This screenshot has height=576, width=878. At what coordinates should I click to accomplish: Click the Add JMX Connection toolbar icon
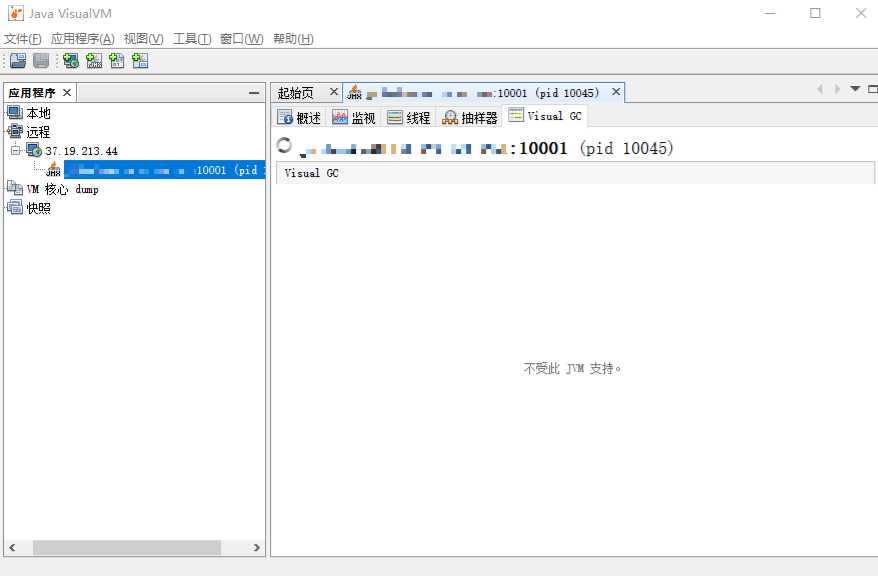[94, 60]
